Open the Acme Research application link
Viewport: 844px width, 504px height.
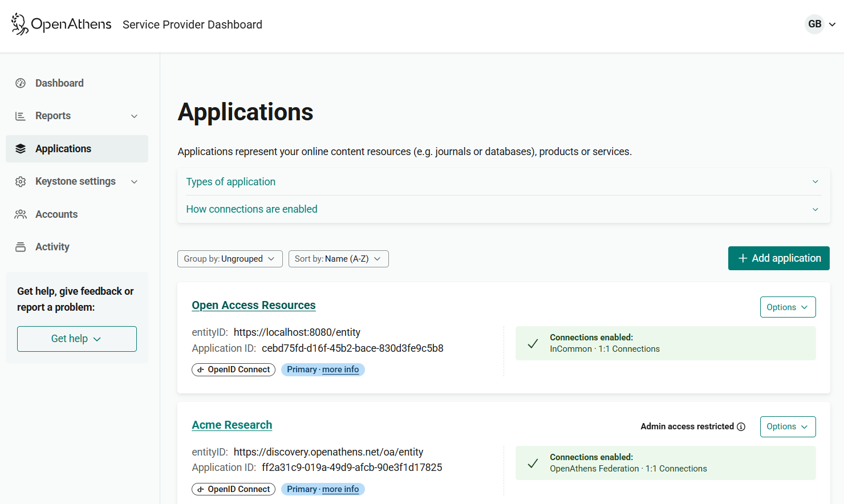pyautogui.click(x=232, y=425)
